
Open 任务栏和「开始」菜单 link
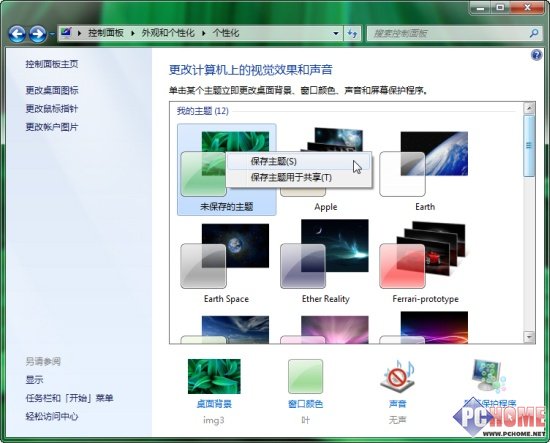pos(69,398)
